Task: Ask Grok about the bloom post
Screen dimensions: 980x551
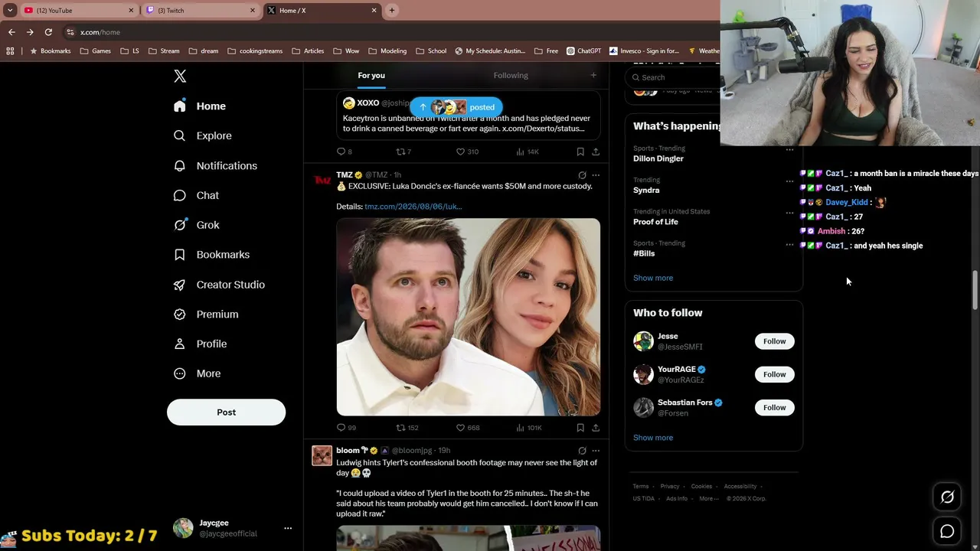Action: click(582, 451)
